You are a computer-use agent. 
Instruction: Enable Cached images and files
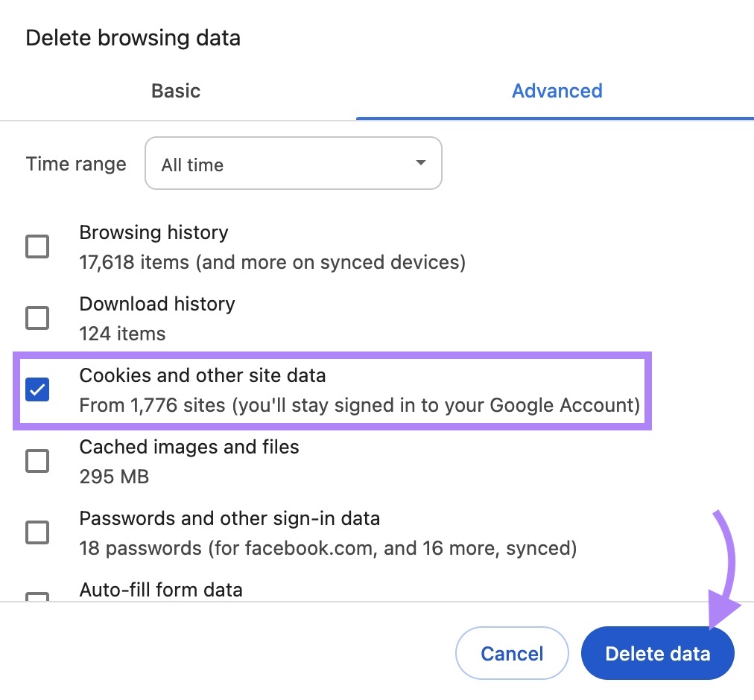click(x=37, y=460)
